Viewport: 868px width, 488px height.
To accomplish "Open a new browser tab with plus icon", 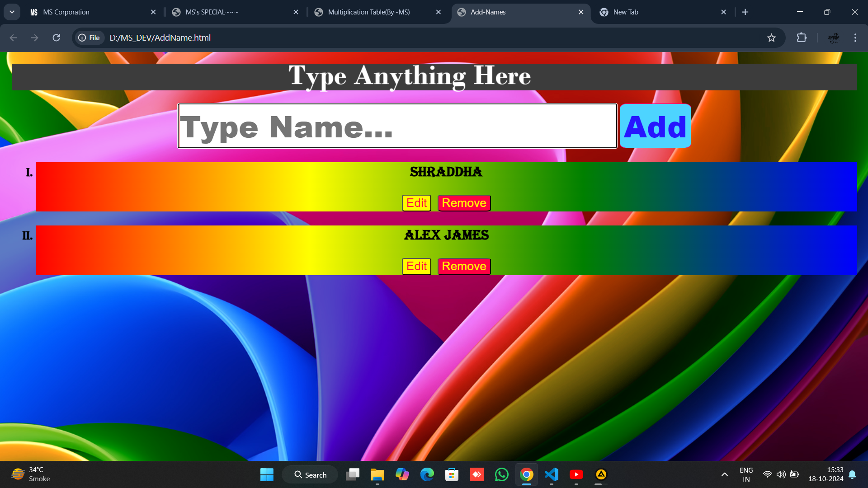I will coord(745,12).
